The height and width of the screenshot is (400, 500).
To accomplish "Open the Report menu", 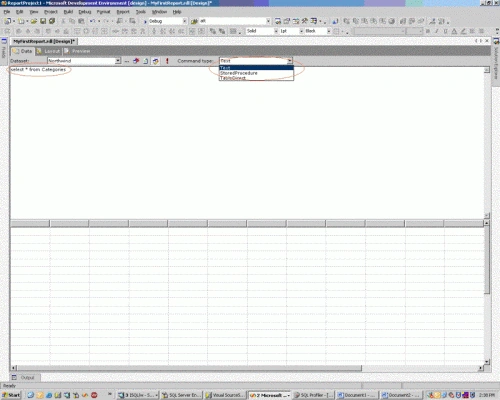I will pyautogui.click(x=123, y=12).
